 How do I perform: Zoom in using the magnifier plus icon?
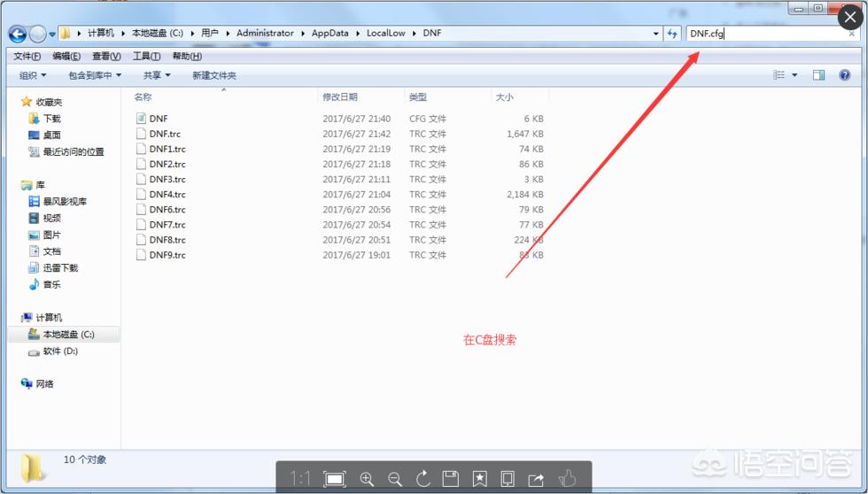(x=367, y=479)
